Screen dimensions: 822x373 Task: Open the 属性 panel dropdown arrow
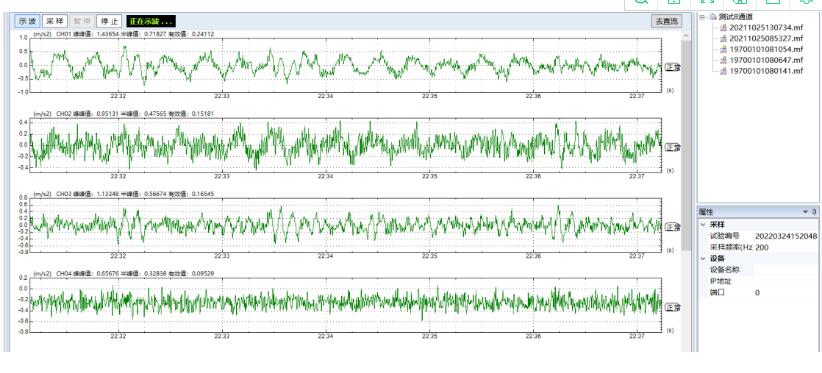[806, 212]
